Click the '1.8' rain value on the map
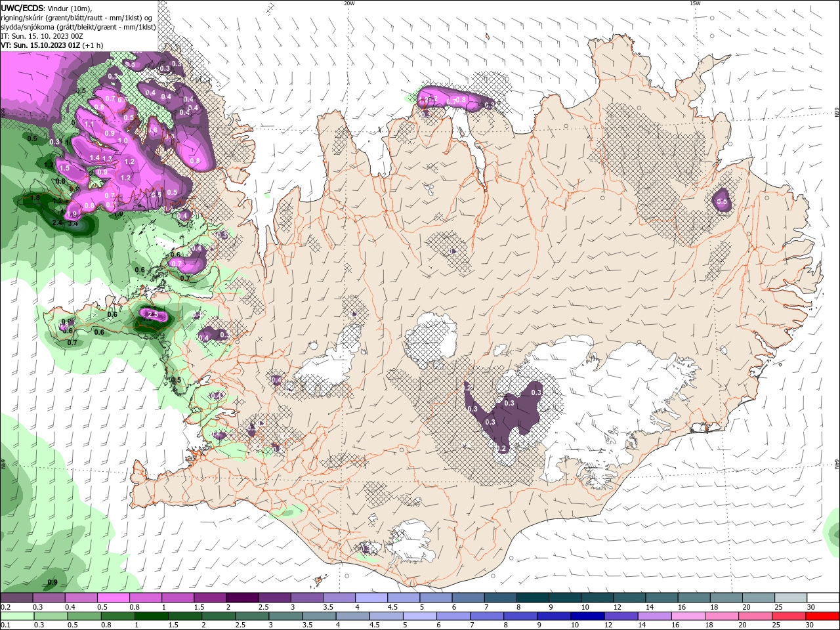Viewport: 840px width, 630px height. (x=35, y=198)
